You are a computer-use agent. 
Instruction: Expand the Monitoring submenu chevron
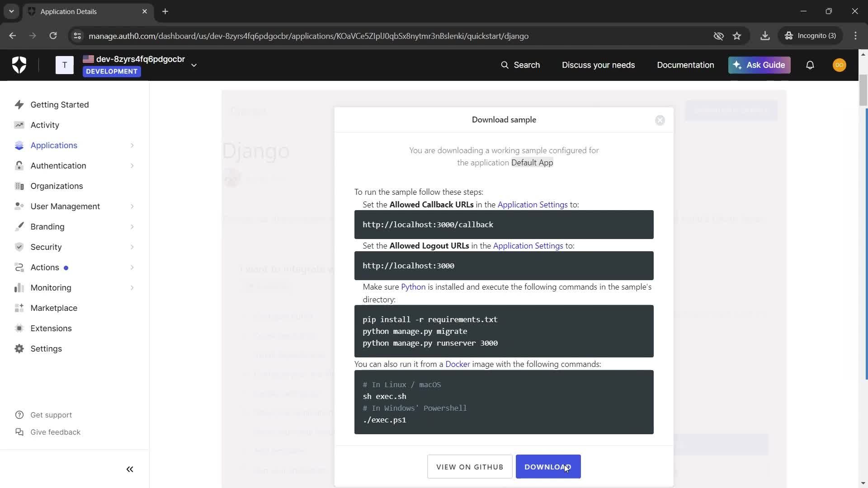click(132, 288)
